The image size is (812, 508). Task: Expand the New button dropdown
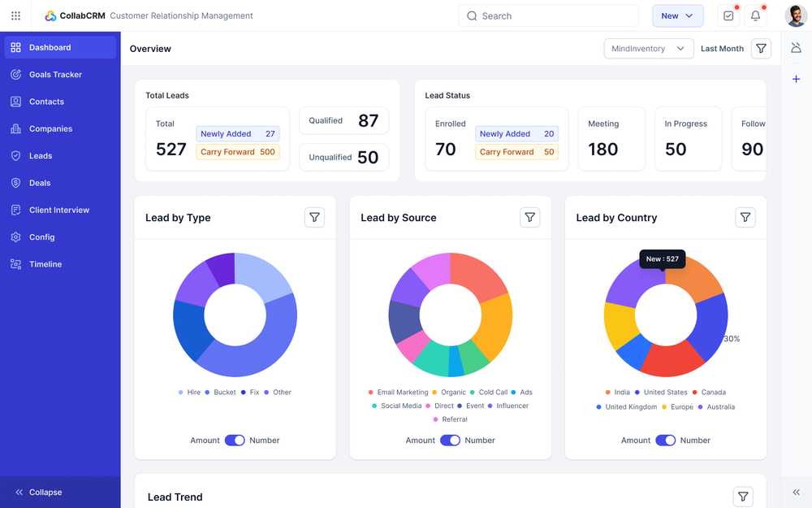(x=689, y=15)
